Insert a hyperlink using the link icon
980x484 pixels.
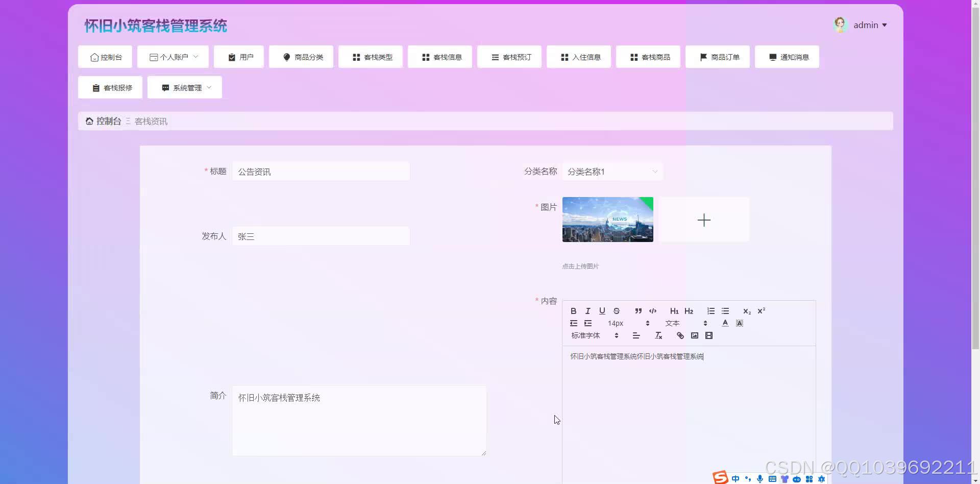point(680,335)
